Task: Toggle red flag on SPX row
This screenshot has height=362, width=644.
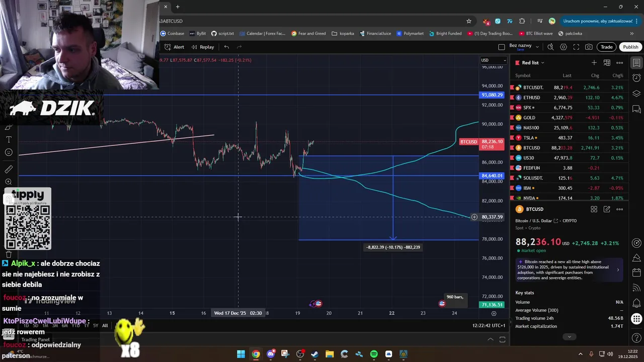Action: tap(512, 108)
